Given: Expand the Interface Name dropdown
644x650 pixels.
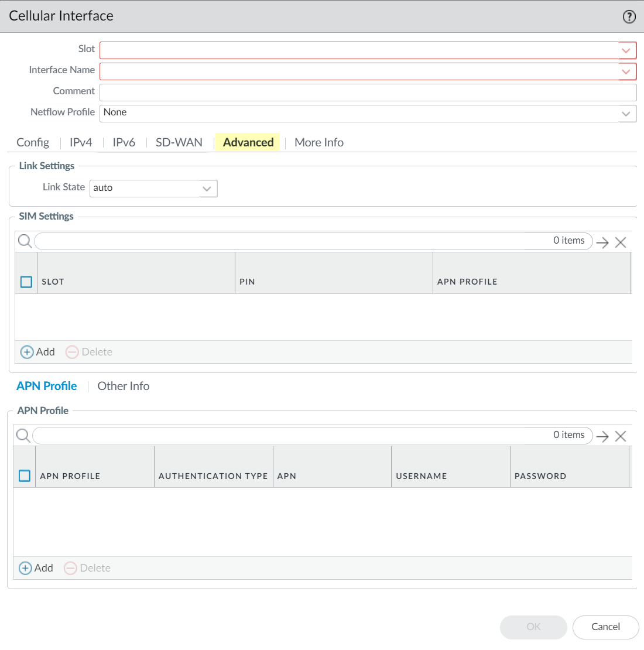Looking at the screenshot, I should pyautogui.click(x=626, y=71).
